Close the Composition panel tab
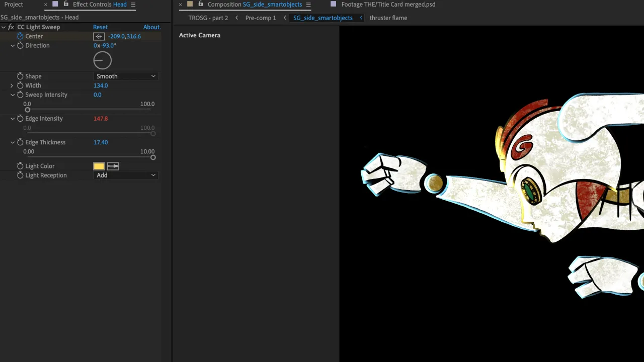This screenshot has height=362, width=644. click(x=181, y=5)
